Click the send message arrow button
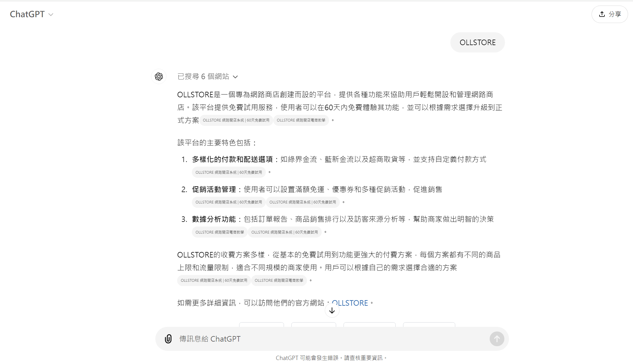633x364 pixels. (x=497, y=339)
